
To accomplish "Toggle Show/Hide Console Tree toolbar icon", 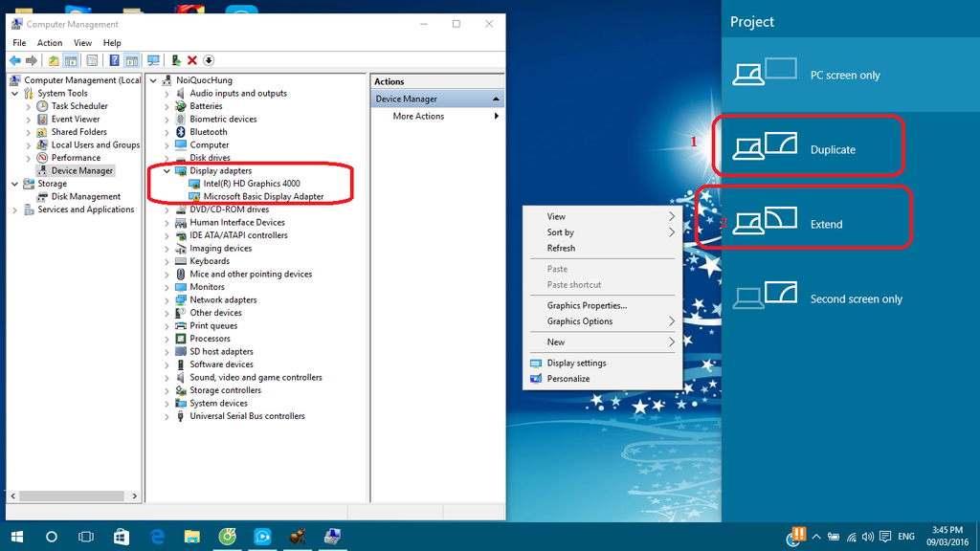I will coord(71,60).
